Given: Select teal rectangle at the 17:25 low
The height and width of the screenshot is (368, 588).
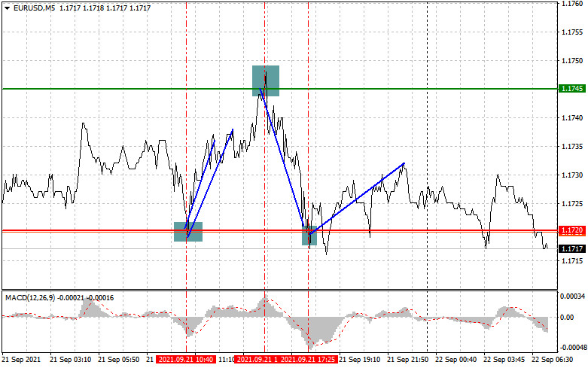Looking at the screenshot, I should point(309,236).
